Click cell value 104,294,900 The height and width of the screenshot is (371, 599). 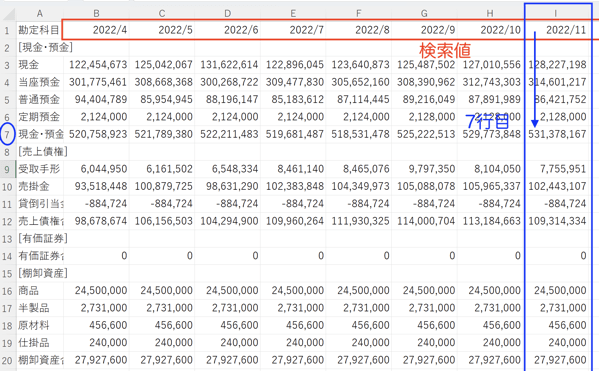228,221
